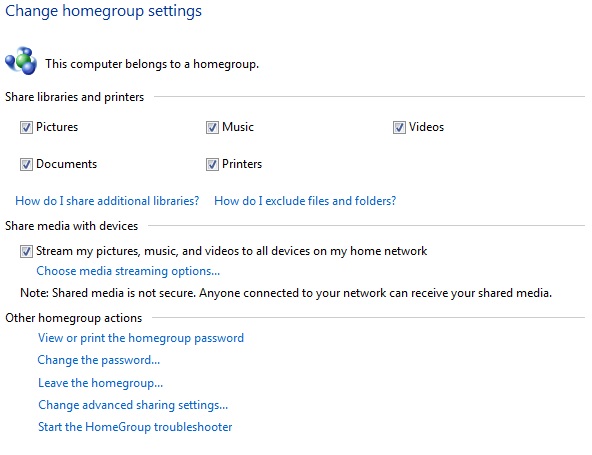Open 'How do I exclude files and folders?' link

[305, 201]
